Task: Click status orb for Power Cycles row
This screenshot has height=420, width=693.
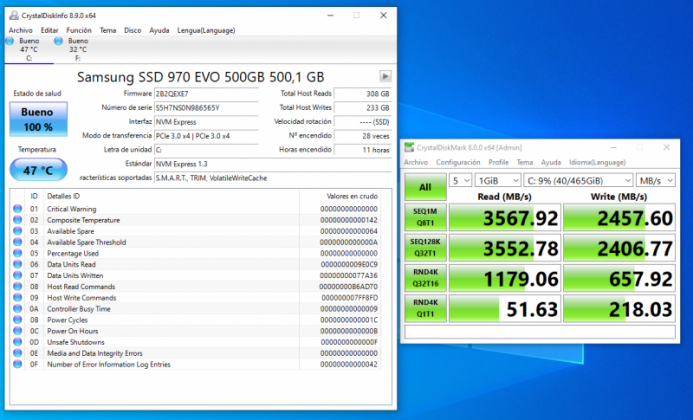Action: tap(18, 320)
